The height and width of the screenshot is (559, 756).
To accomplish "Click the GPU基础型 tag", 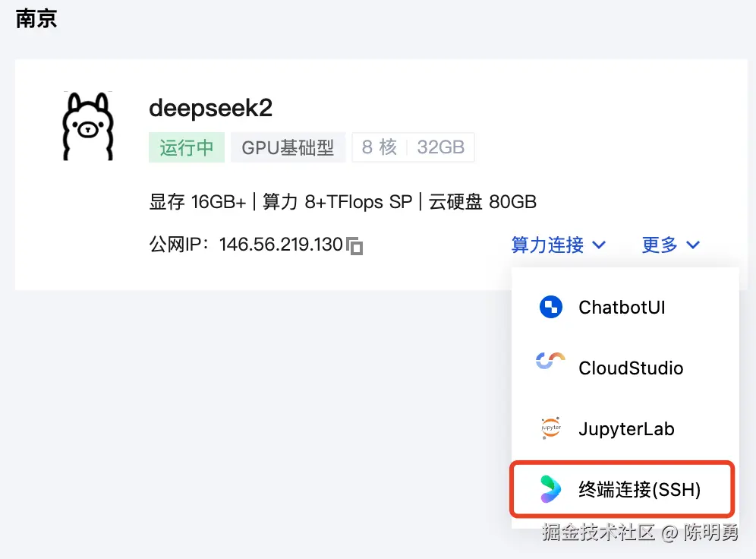I will click(288, 147).
